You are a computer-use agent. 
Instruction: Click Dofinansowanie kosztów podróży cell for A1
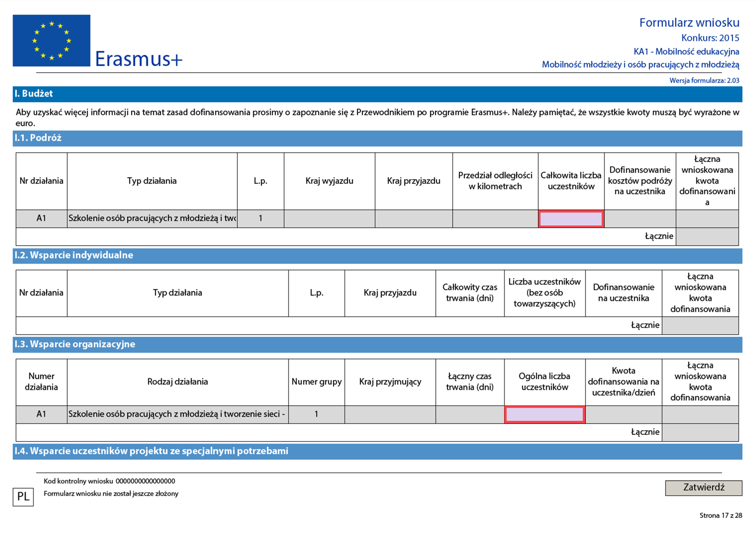[x=640, y=219]
